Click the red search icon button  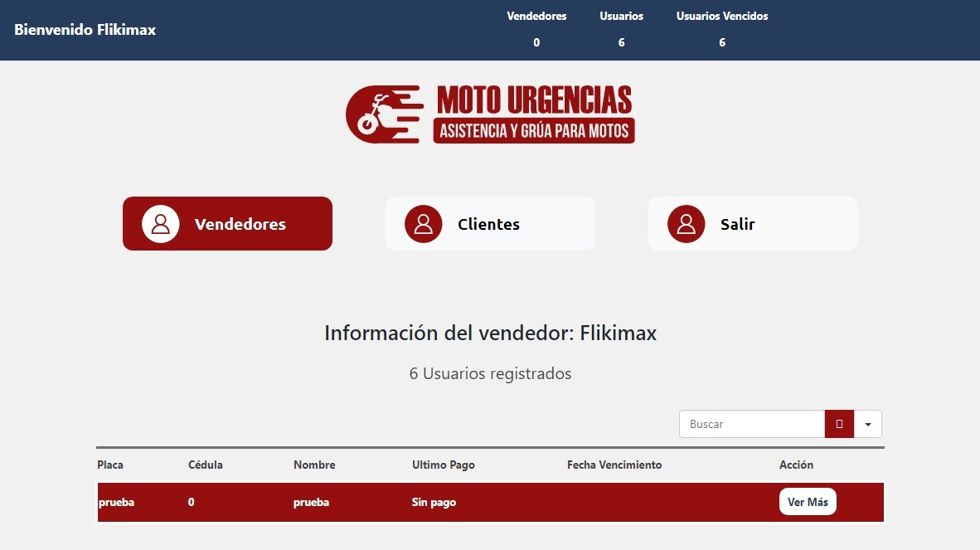point(839,424)
